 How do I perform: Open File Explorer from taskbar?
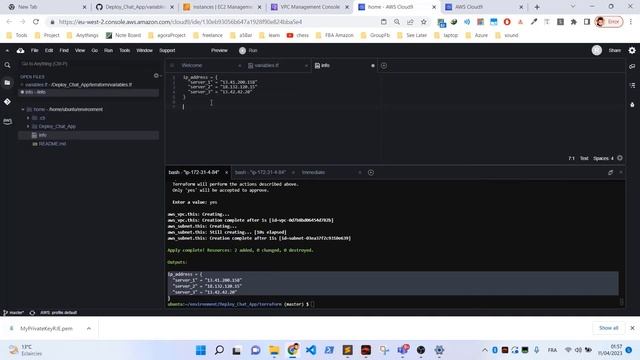point(274,350)
